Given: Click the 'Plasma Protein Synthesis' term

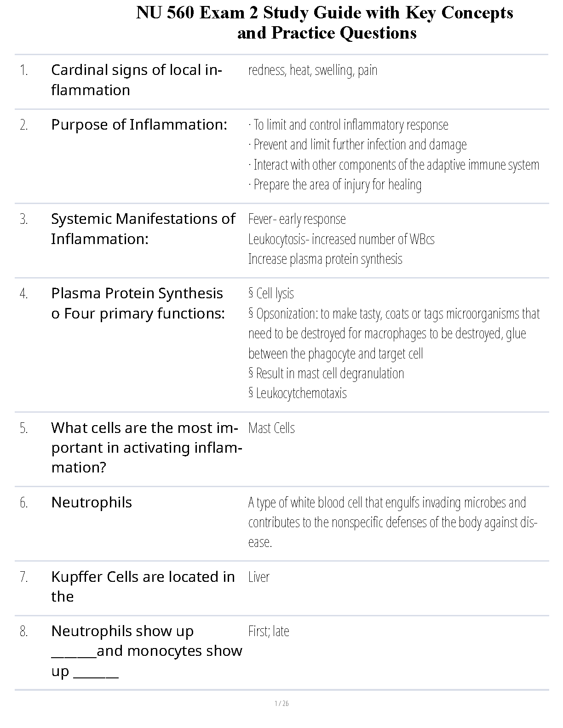Looking at the screenshot, I should pyautogui.click(x=137, y=294).
